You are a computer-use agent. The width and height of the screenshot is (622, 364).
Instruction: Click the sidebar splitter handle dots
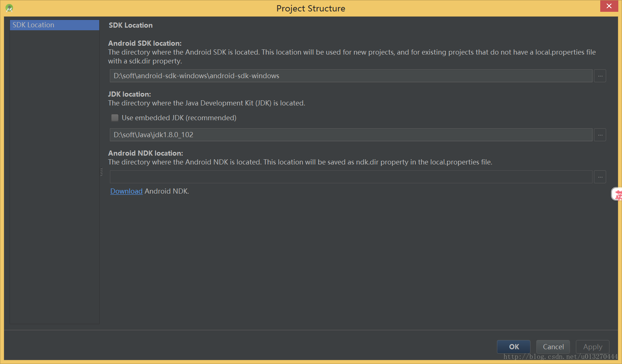tap(101, 172)
